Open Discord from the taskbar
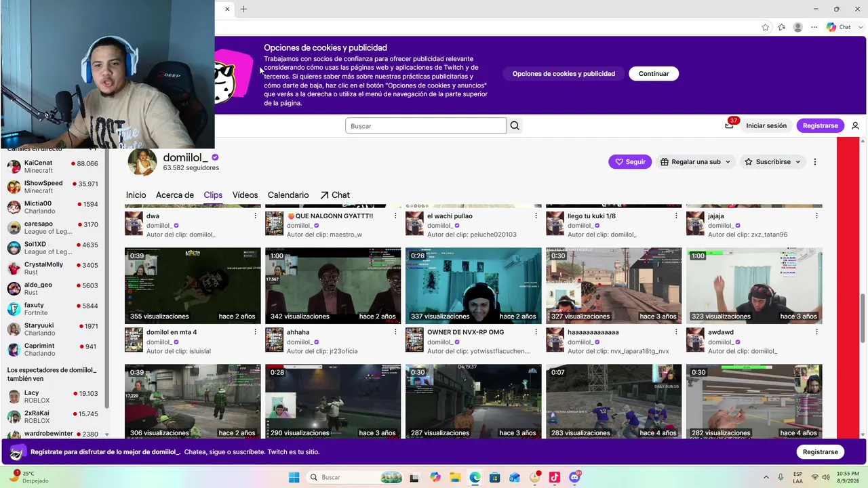 click(x=575, y=477)
